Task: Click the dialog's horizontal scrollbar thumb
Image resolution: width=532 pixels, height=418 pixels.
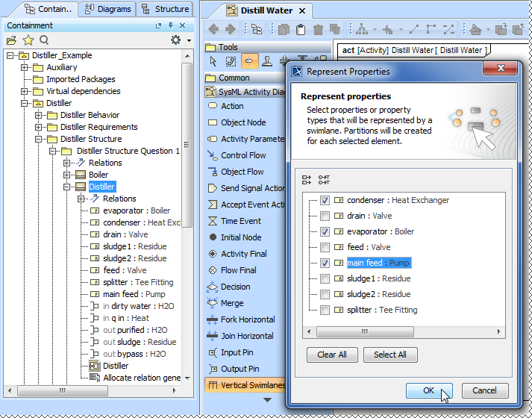Action: (365, 331)
